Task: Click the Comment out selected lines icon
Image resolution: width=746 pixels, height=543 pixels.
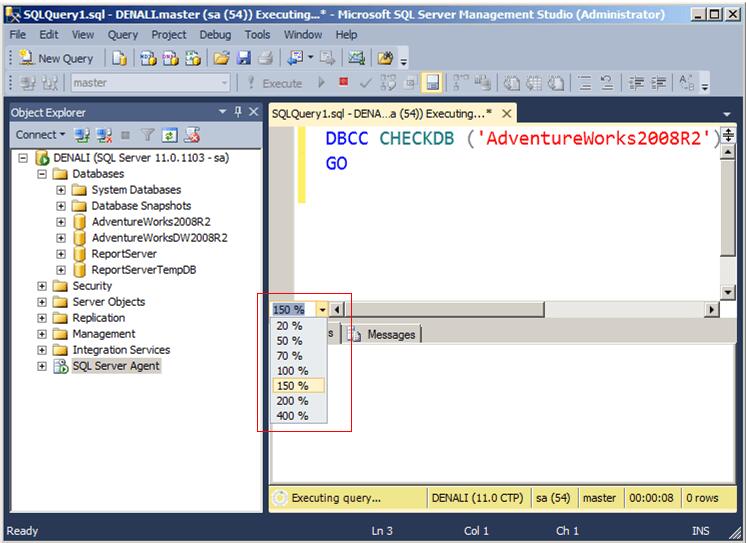Action: pos(585,83)
